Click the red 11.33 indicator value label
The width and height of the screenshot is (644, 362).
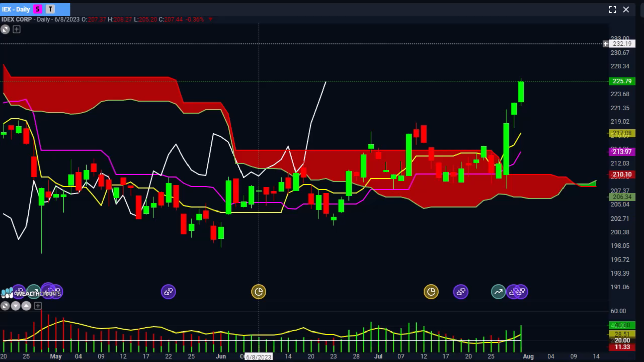point(622,347)
